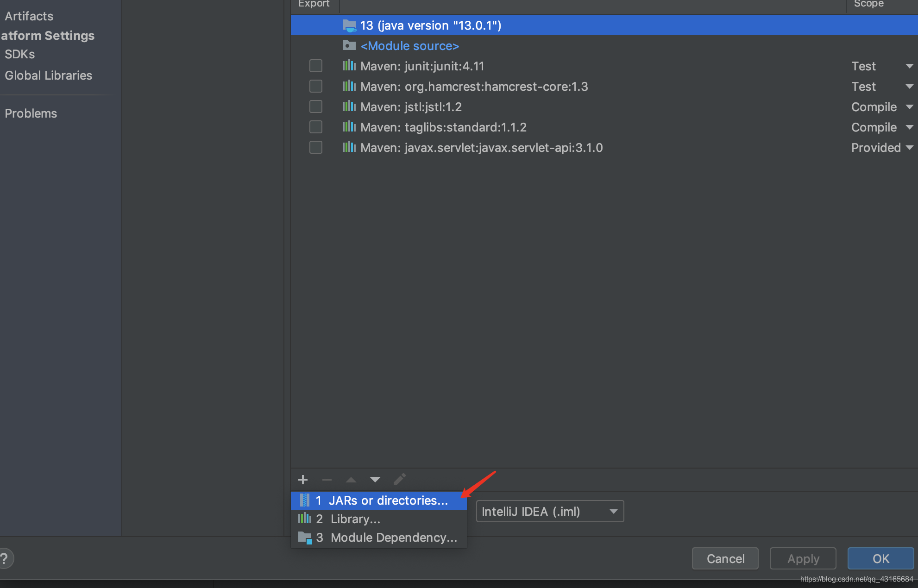Click the pencil edit icon

click(400, 479)
